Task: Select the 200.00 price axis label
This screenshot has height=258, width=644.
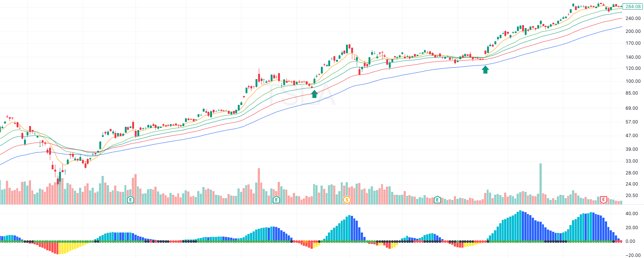Action: [633, 31]
